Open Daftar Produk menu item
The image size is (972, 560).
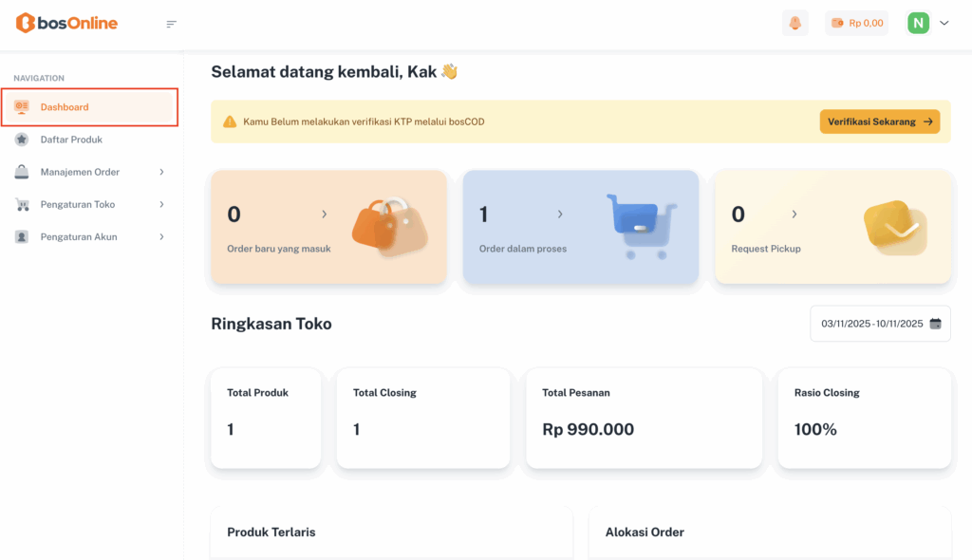pos(71,140)
